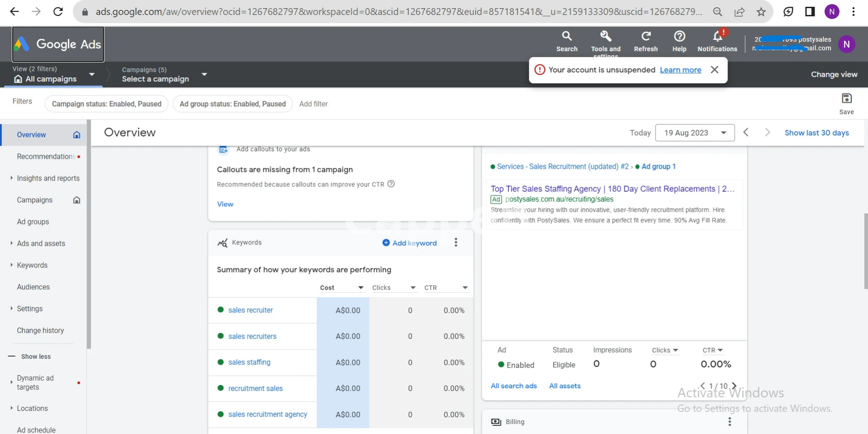Expand the Select a campaign dropdown
Screen dimensions: 868x434
(204, 74)
